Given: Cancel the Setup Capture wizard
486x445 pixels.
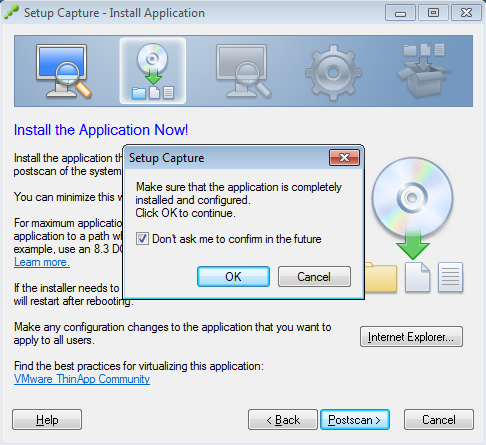Looking at the screenshot, I should tap(439, 420).
